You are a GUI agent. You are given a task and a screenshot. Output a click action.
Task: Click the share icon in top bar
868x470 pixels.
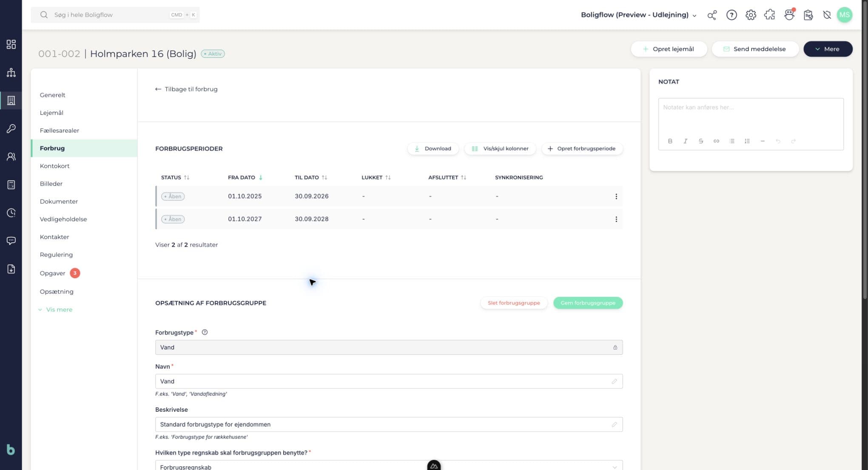point(712,15)
